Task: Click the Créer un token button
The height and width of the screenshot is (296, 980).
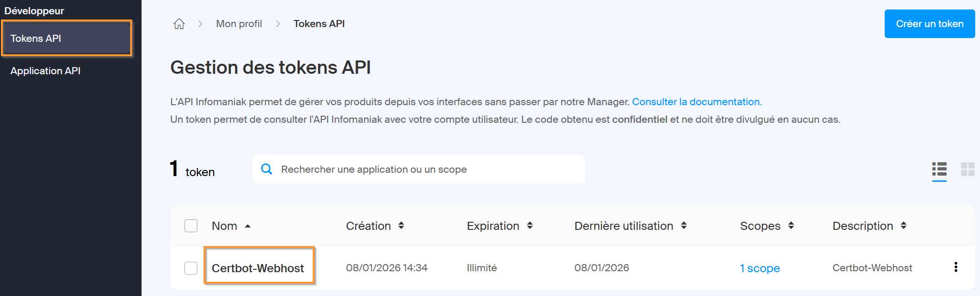Action: (929, 24)
